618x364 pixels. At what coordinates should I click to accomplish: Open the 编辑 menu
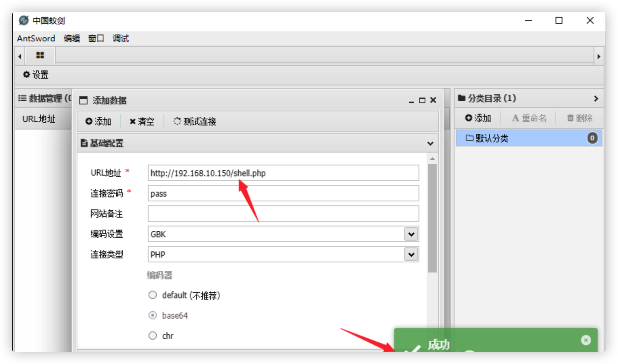[x=72, y=38]
